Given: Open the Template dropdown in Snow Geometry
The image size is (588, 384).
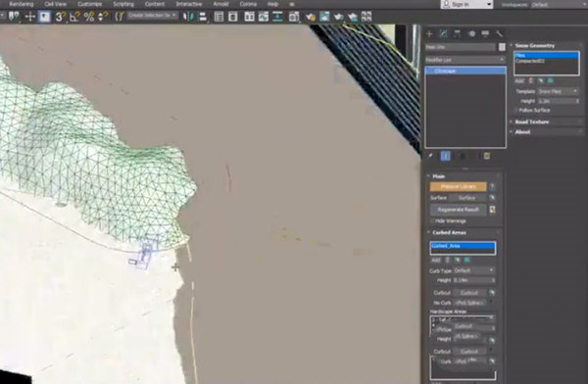Looking at the screenshot, I should point(558,91).
